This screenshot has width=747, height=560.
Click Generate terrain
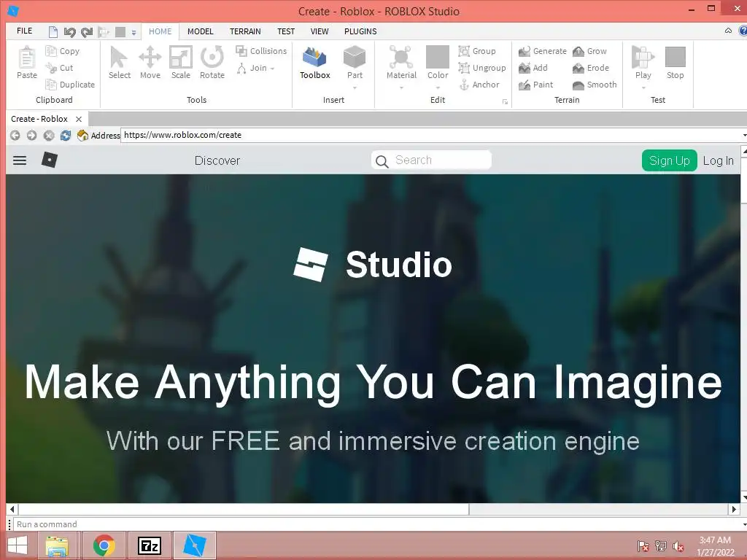[543, 51]
